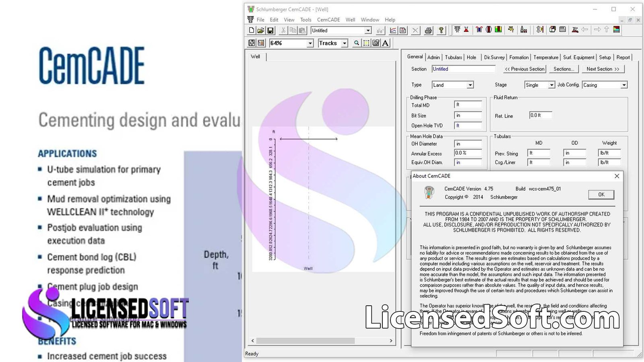The height and width of the screenshot is (362, 644).
Task: Switch to the Admin tab
Action: [433, 58]
